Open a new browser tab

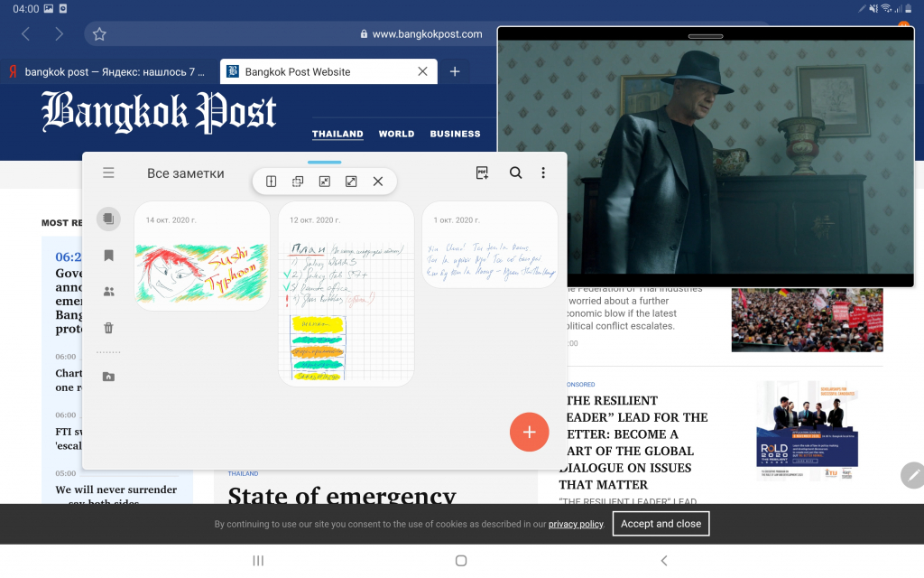[x=455, y=72]
